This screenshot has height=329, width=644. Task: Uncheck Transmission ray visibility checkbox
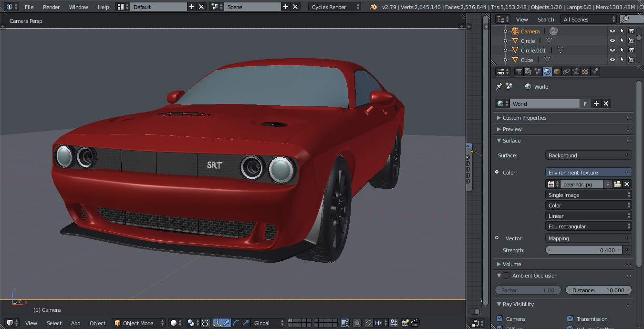pos(570,319)
